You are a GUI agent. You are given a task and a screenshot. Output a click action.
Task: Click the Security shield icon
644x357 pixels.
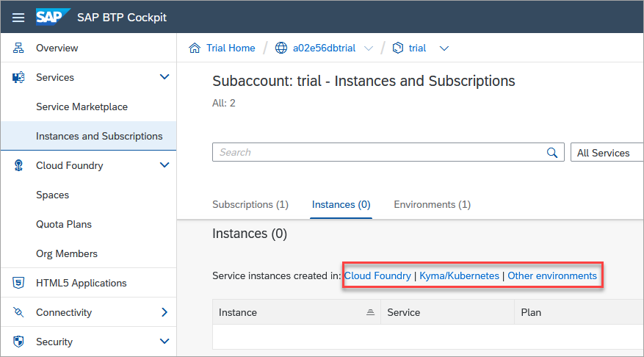(x=18, y=342)
